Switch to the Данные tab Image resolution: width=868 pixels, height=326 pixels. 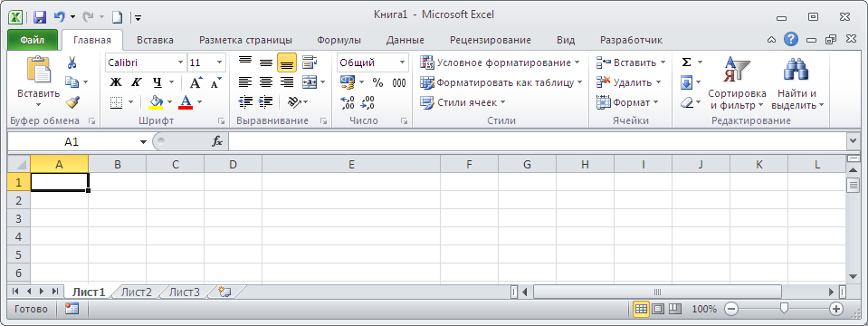[405, 40]
